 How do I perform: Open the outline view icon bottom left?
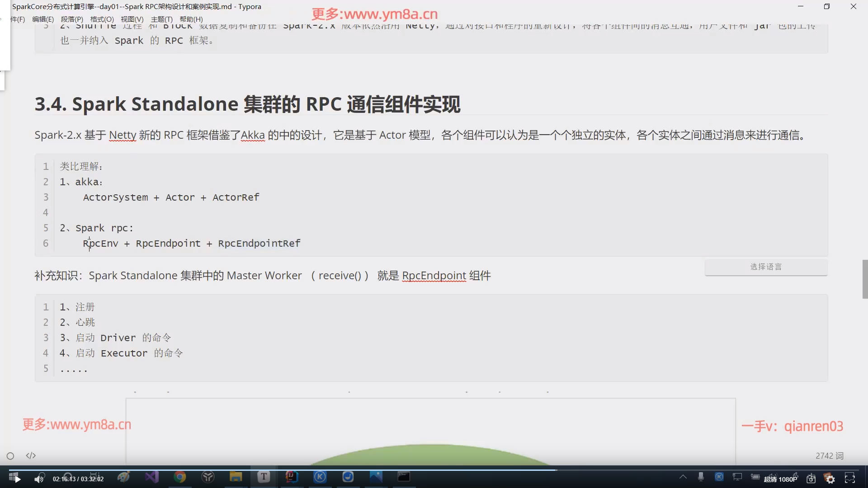click(10, 456)
